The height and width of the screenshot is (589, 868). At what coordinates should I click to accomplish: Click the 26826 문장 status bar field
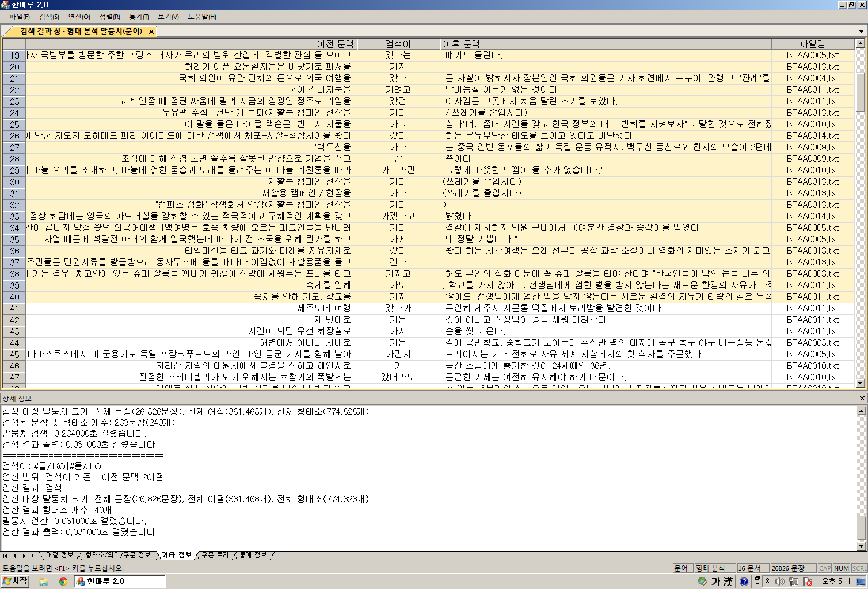tap(793, 568)
